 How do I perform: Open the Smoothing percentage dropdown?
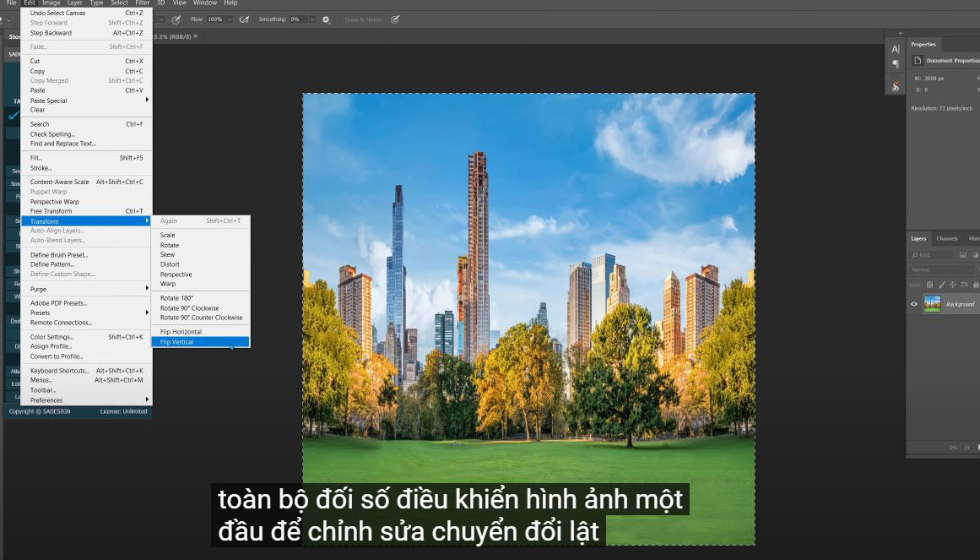[x=311, y=19]
